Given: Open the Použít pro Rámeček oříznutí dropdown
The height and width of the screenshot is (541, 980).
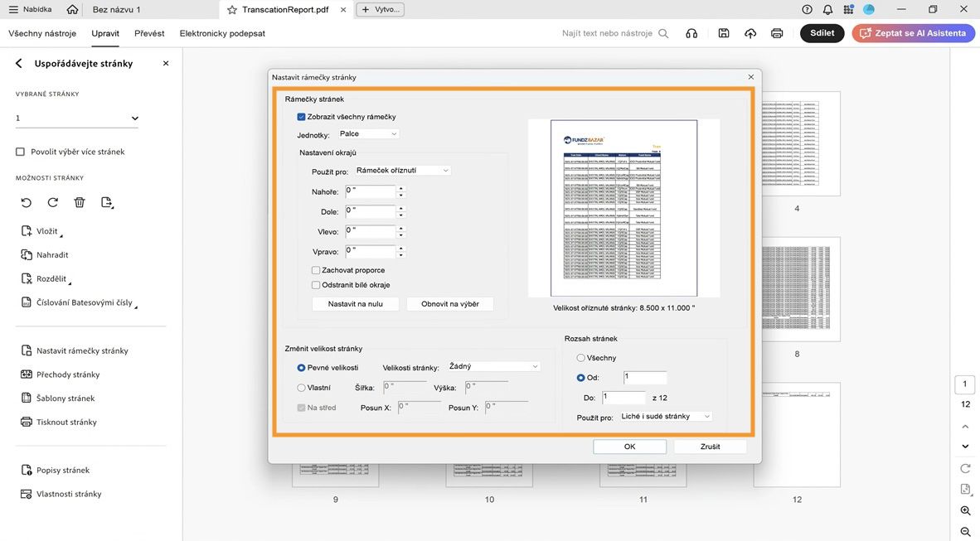Looking at the screenshot, I should [402, 171].
